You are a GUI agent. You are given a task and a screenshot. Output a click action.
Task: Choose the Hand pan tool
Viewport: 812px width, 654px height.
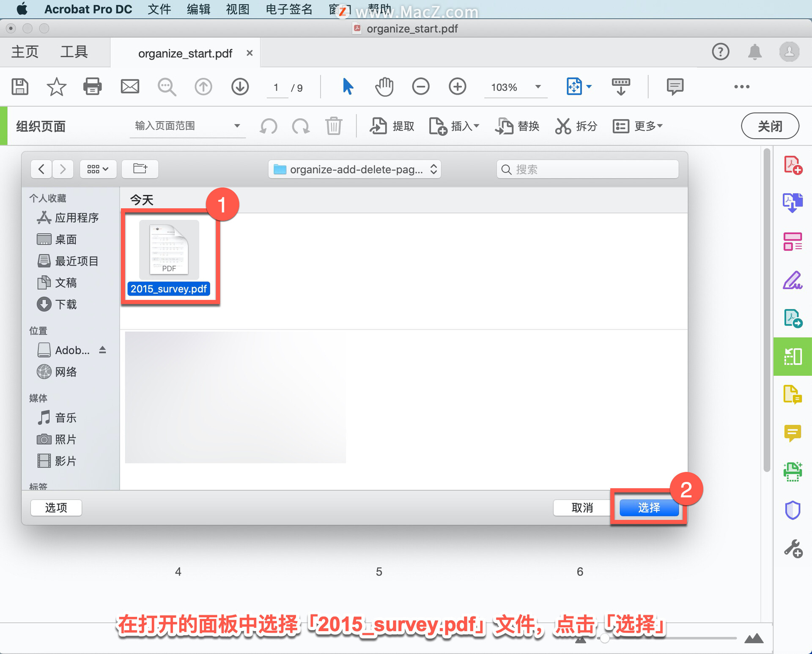click(384, 87)
